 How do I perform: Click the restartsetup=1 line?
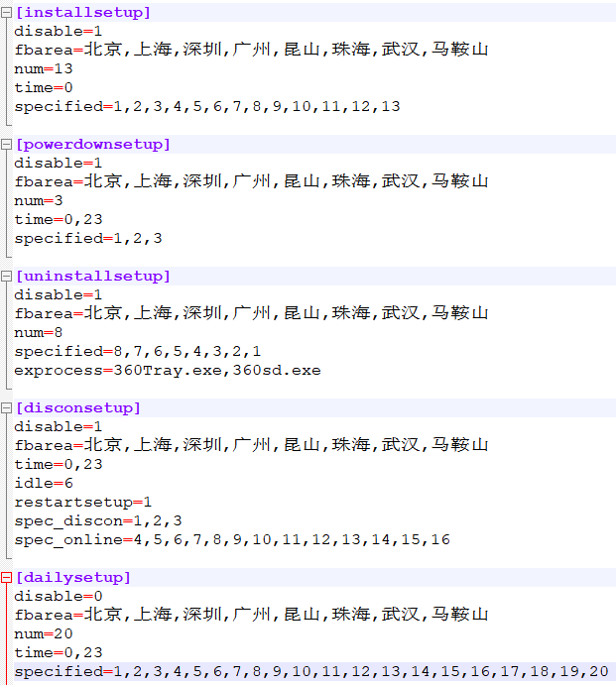(83, 503)
